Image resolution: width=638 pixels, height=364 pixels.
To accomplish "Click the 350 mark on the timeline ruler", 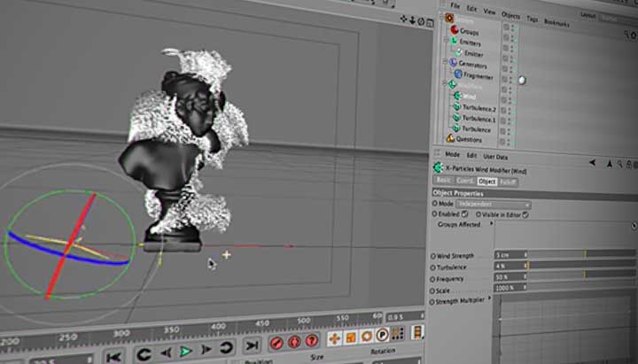I will coord(171,329).
